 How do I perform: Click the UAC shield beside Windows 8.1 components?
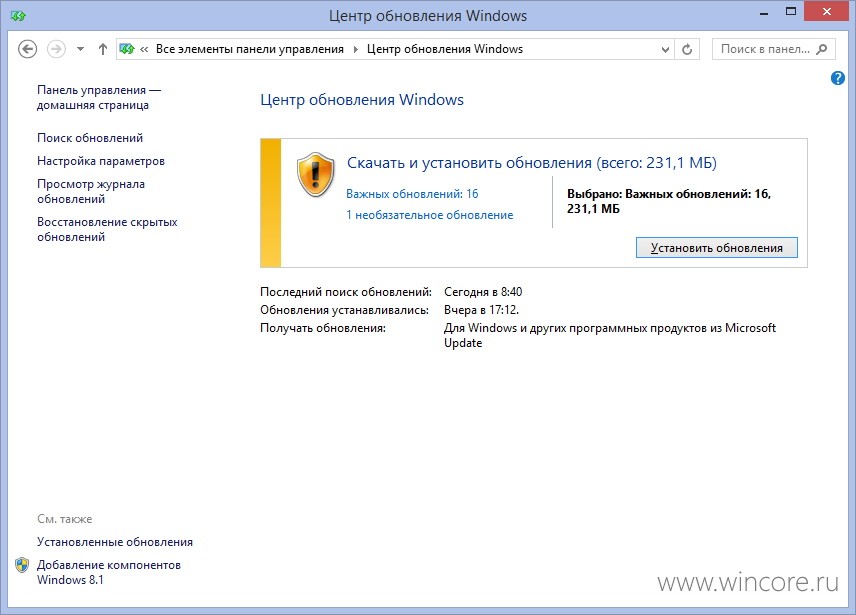22,565
